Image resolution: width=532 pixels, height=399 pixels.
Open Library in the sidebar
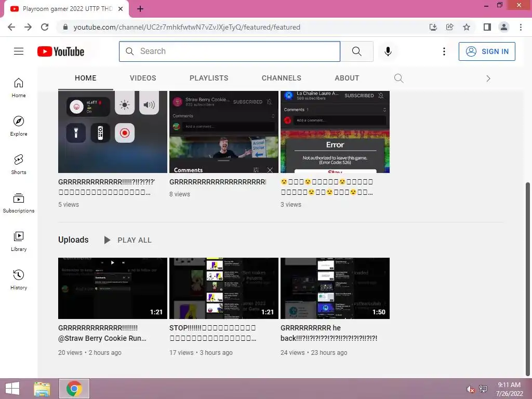19,241
